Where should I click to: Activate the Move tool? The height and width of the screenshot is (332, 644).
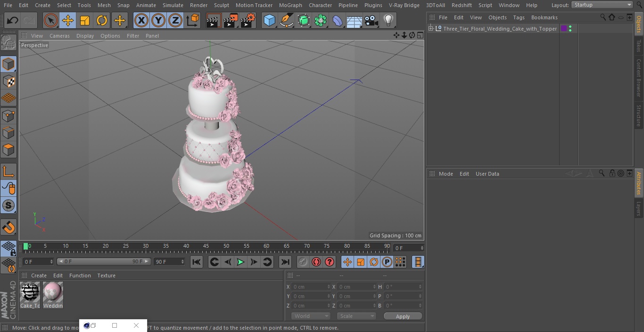point(68,20)
